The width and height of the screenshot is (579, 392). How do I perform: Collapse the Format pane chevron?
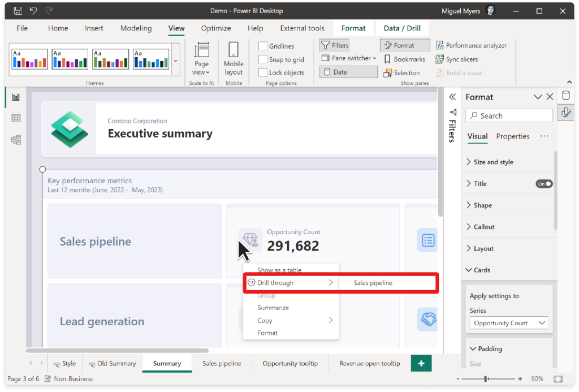(x=538, y=97)
